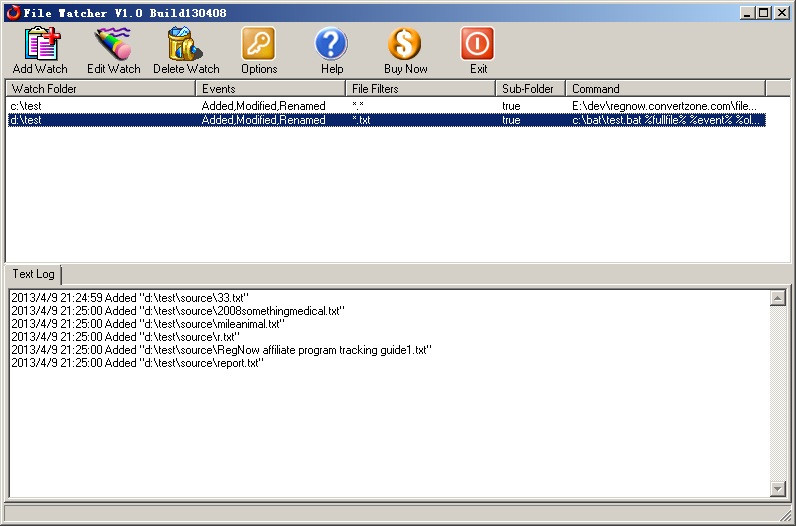Select the d:\test watch row

[386, 120]
